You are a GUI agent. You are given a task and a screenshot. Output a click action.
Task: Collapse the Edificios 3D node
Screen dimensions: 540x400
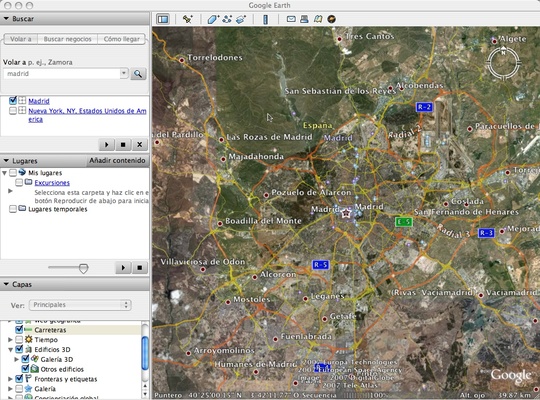pos(10,349)
